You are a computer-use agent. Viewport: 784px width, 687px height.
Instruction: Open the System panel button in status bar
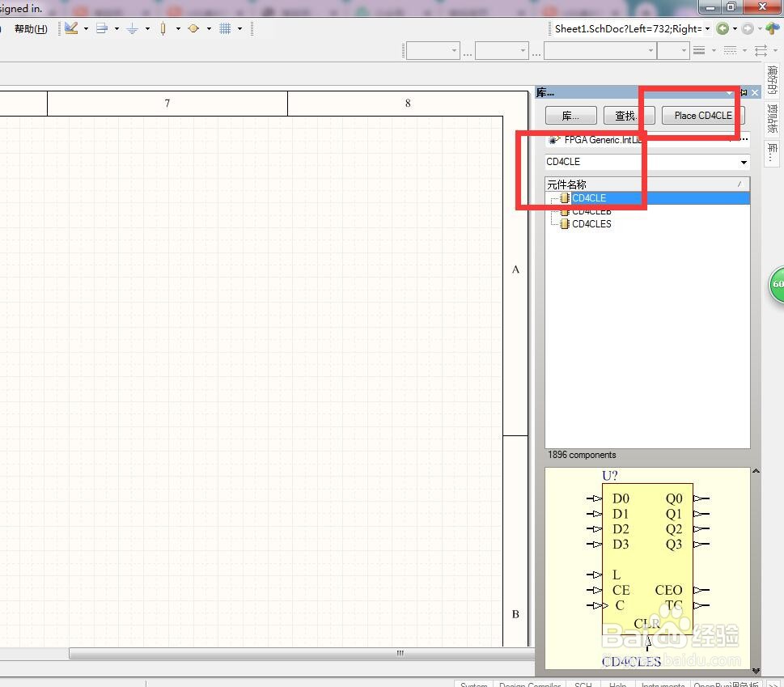point(473,685)
